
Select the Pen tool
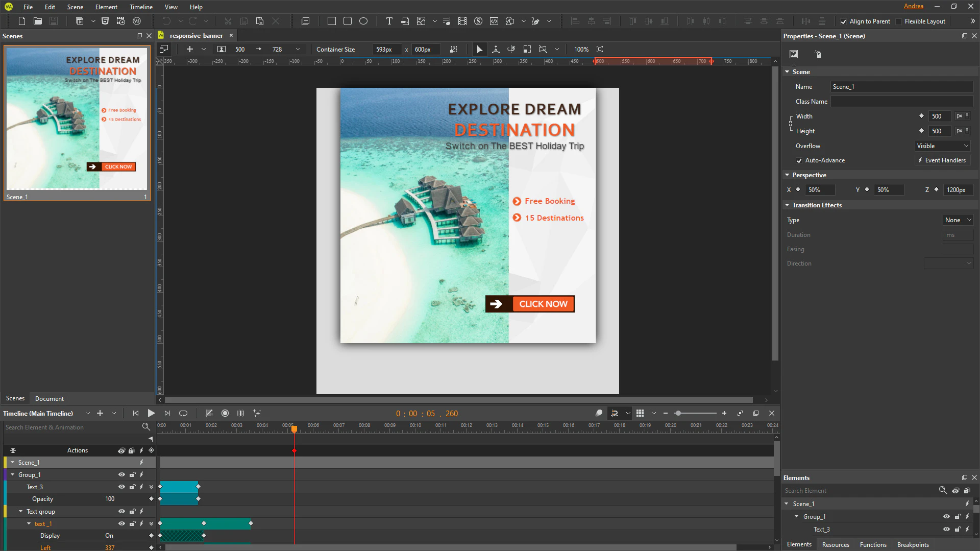[x=535, y=21]
